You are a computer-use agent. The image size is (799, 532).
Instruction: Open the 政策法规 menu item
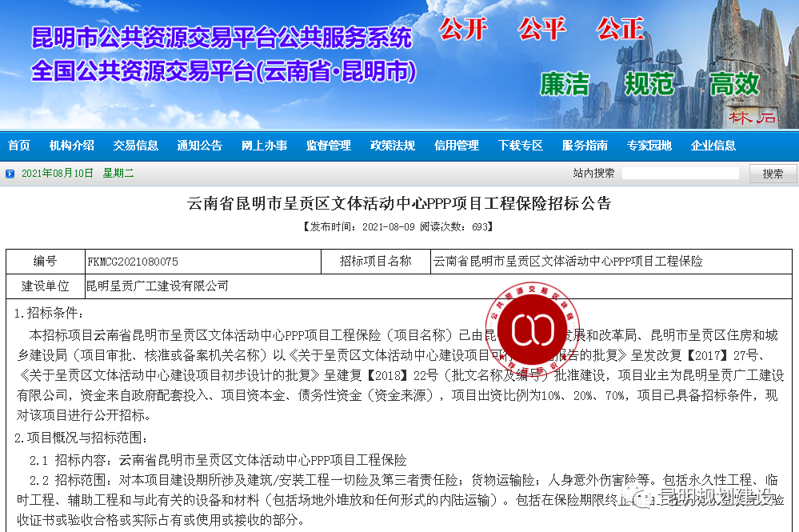[x=393, y=146]
